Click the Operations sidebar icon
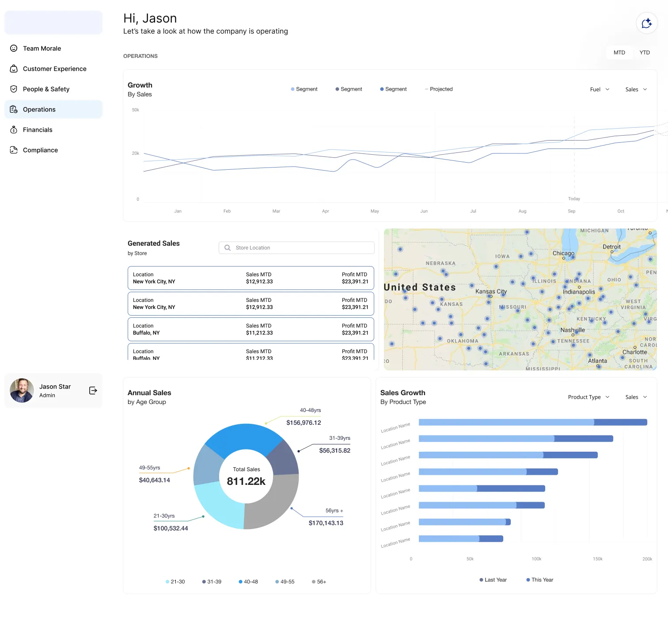The width and height of the screenshot is (668, 644). click(x=14, y=109)
